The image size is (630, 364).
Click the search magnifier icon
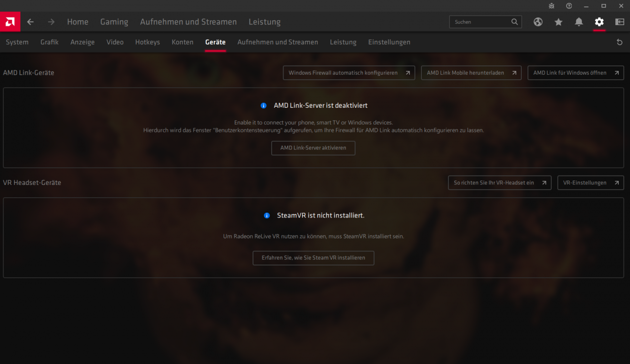coord(514,22)
